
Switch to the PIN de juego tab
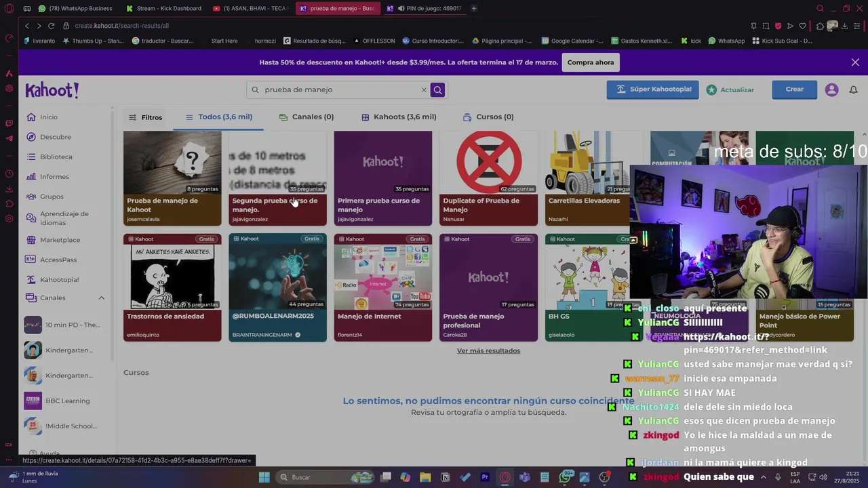[424, 8]
